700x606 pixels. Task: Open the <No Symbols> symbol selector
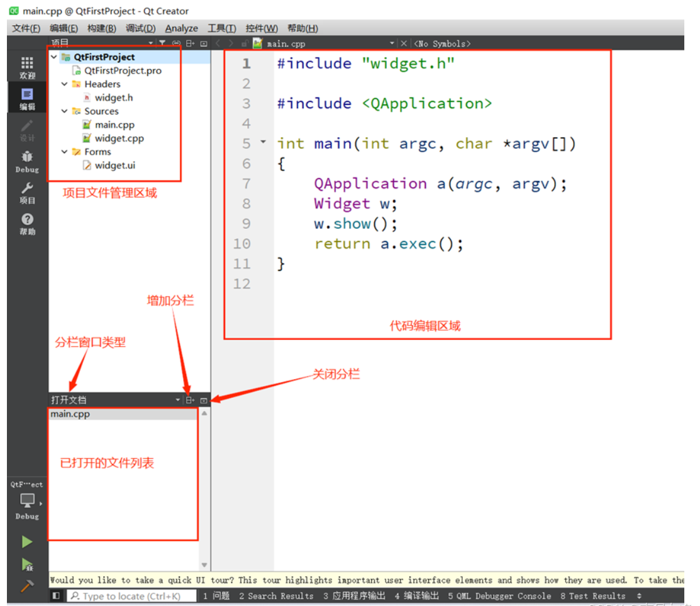click(442, 44)
